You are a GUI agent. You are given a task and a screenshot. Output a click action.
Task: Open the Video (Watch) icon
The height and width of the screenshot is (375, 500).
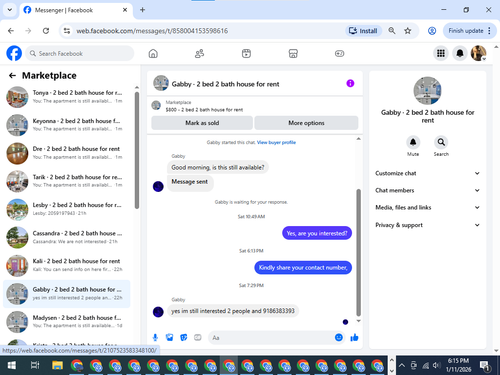point(246,53)
